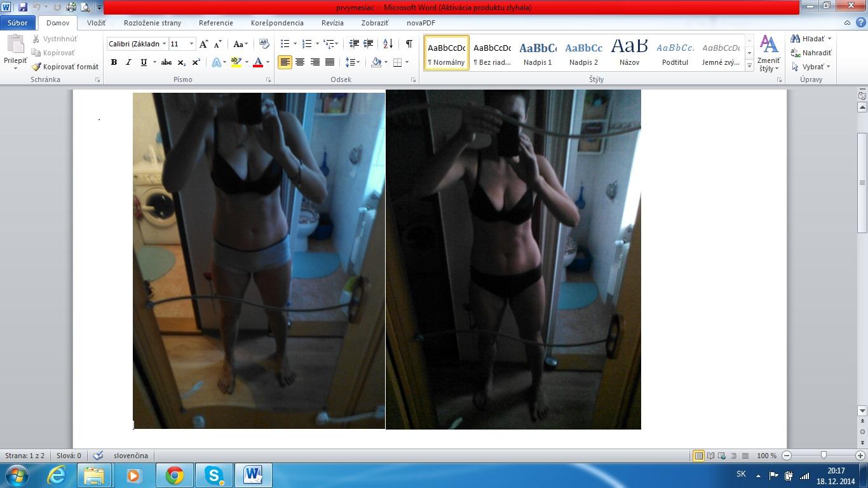The height and width of the screenshot is (488, 868).
Task: Apply bullet list formatting
Action: [285, 44]
